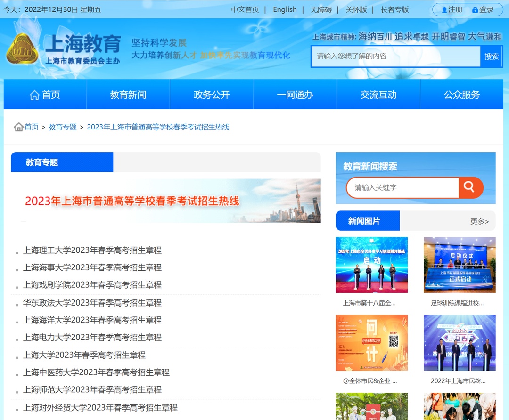Open the chefs photo thumbnail
This screenshot has width=509, height=420.
tap(372, 406)
